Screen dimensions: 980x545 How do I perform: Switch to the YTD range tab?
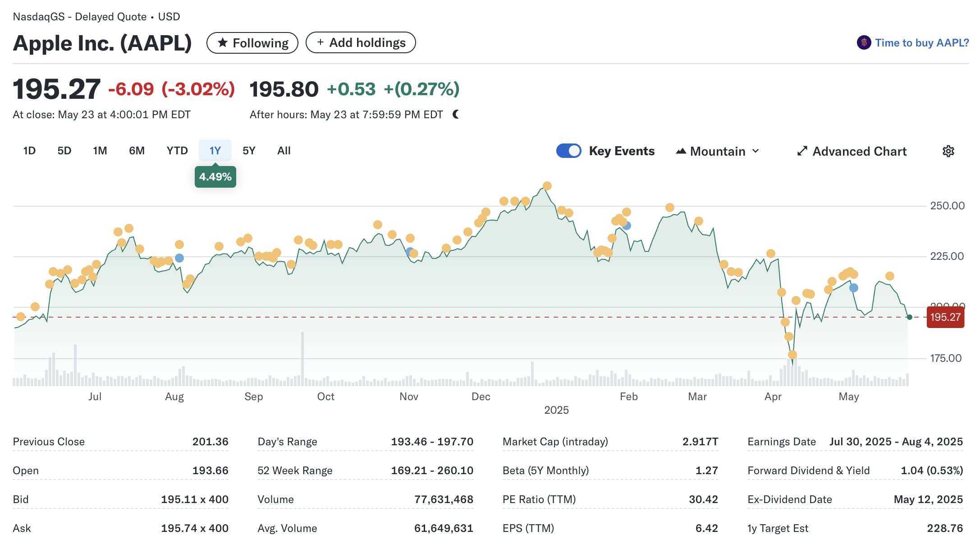point(177,151)
